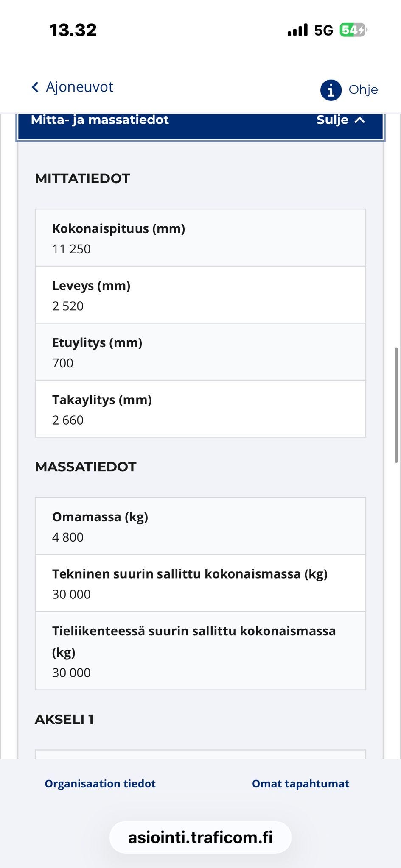Tap the asiointi.traficom.fi address bar
This screenshot has width=401, height=868.
click(x=200, y=837)
